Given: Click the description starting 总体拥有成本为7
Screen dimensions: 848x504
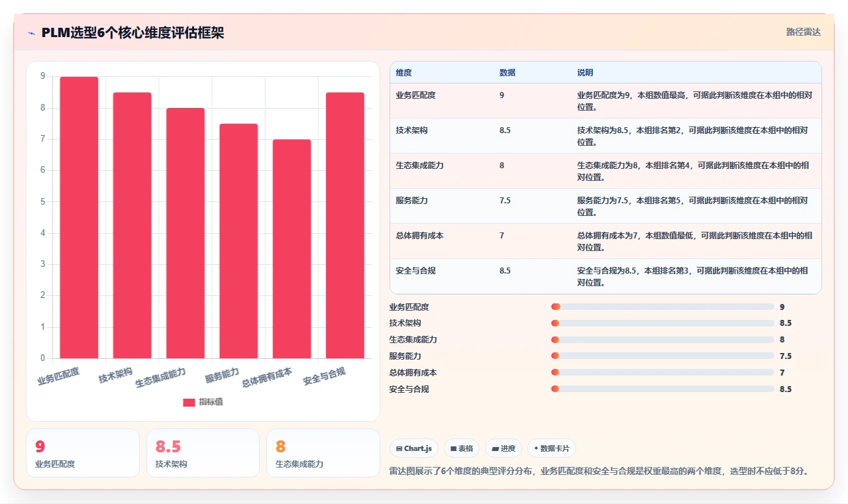Looking at the screenshot, I should pyautogui.click(x=695, y=241).
